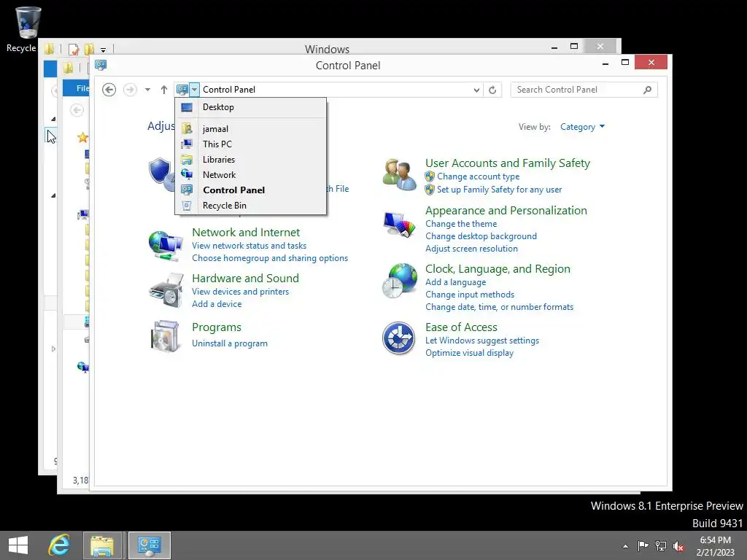Click the muted volume tray icon
Viewport: 747px width, 560px height.
click(x=678, y=546)
